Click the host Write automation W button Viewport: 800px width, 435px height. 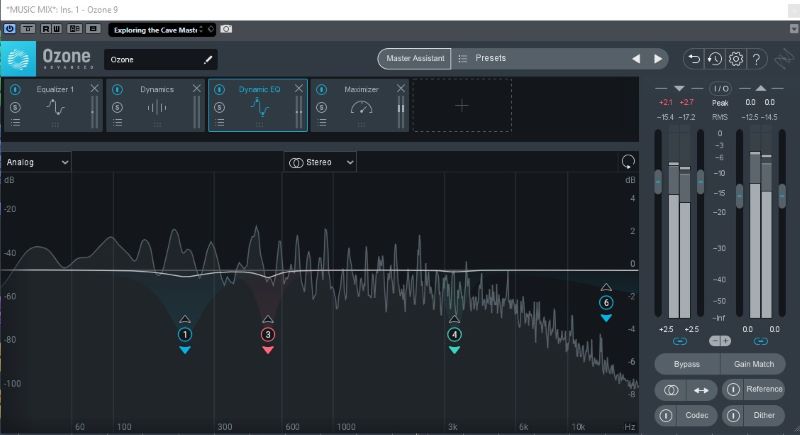56,29
